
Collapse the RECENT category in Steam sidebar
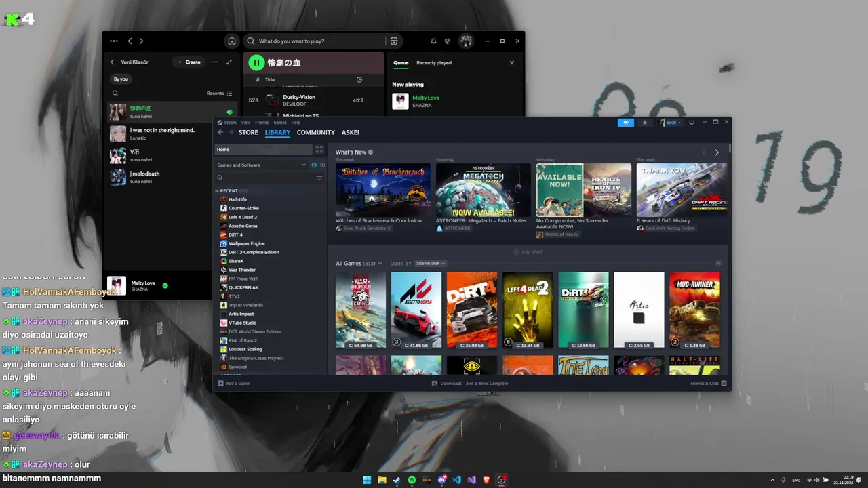pos(217,191)
